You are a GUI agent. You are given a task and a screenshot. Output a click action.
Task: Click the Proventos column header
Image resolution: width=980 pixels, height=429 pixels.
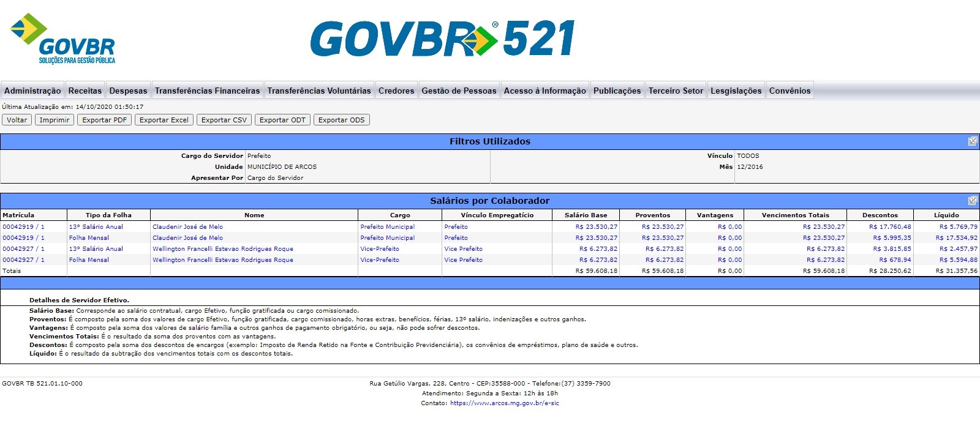point(653,215)
